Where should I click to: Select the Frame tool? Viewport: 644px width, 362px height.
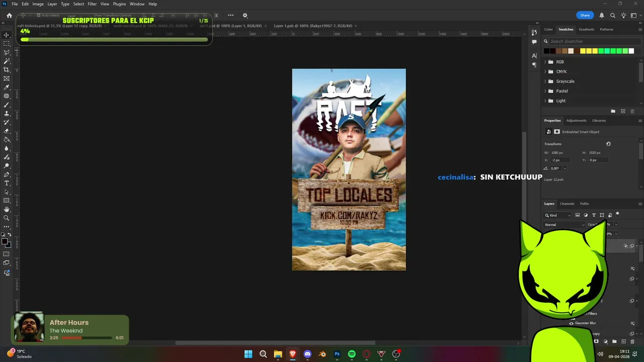[7, 78]
